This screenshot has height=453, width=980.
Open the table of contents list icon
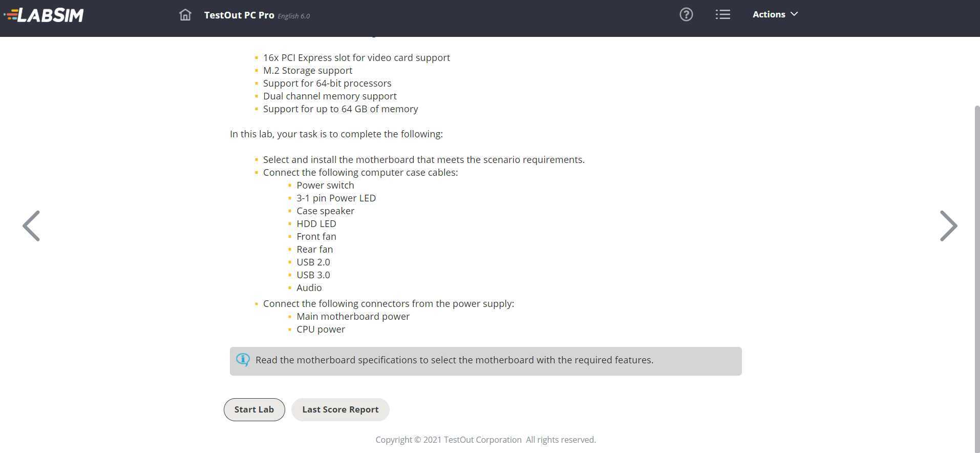pyautogui.click(x=722, y=14)
